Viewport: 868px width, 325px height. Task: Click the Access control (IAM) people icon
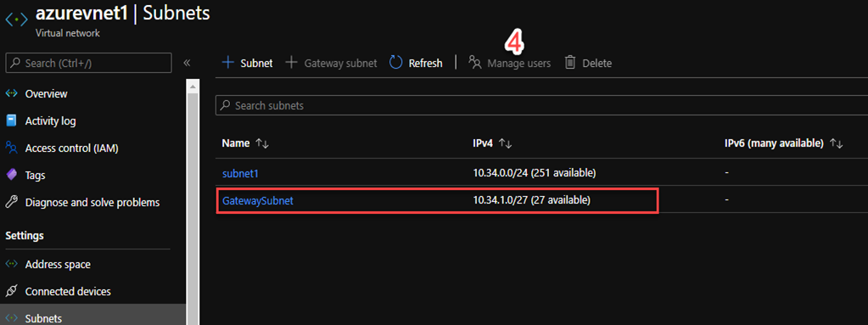click(x=11, y=148)
